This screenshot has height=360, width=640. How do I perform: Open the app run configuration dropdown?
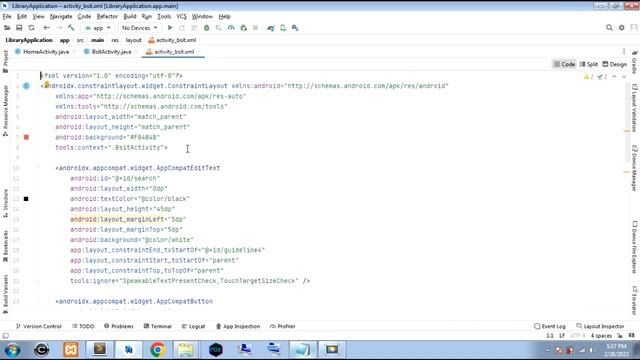(x=98, y=28)
